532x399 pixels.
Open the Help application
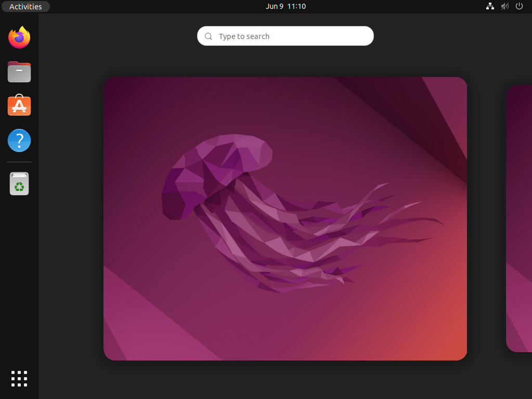[19, 140]
